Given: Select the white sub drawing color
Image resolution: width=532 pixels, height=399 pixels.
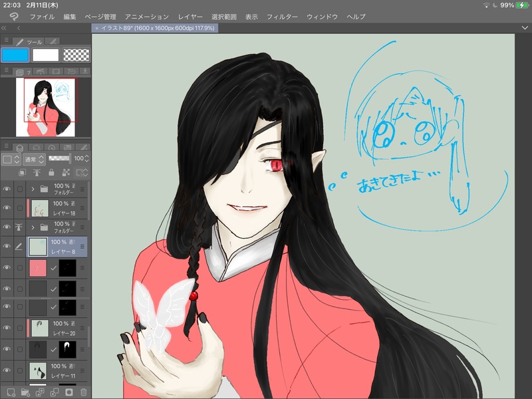Looking at the screenshot, I should 45,55.
